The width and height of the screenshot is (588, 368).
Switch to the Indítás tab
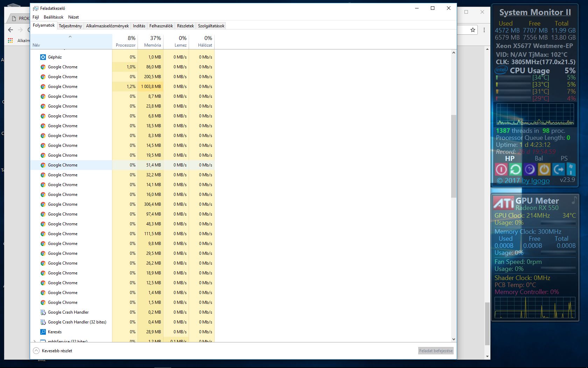(139, 26)
